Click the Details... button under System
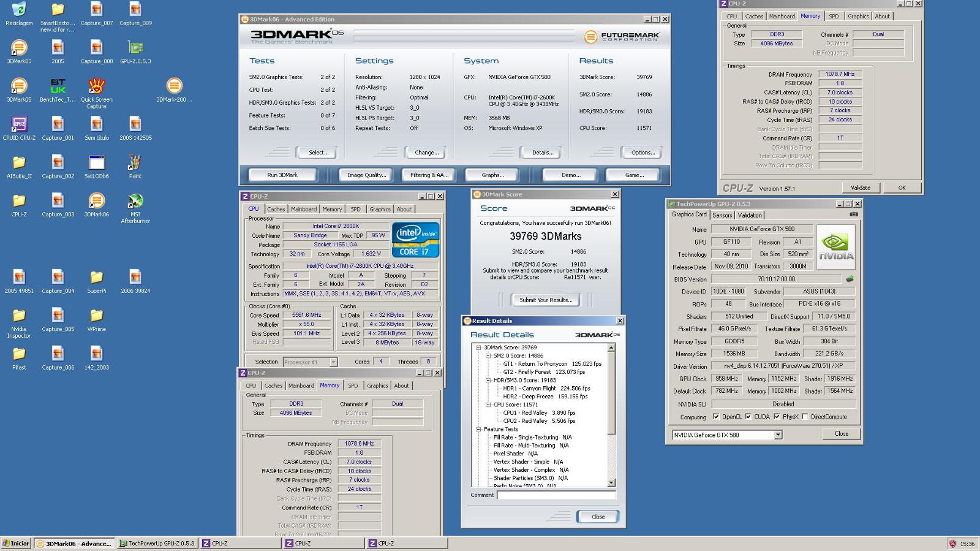Screen dimensions: 980x551 tap(542, 153)
